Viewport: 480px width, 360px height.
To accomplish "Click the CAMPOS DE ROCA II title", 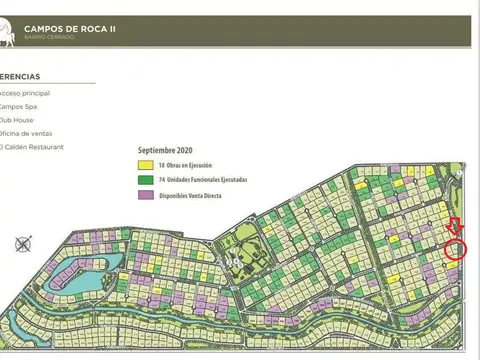I will coord(70,29).
